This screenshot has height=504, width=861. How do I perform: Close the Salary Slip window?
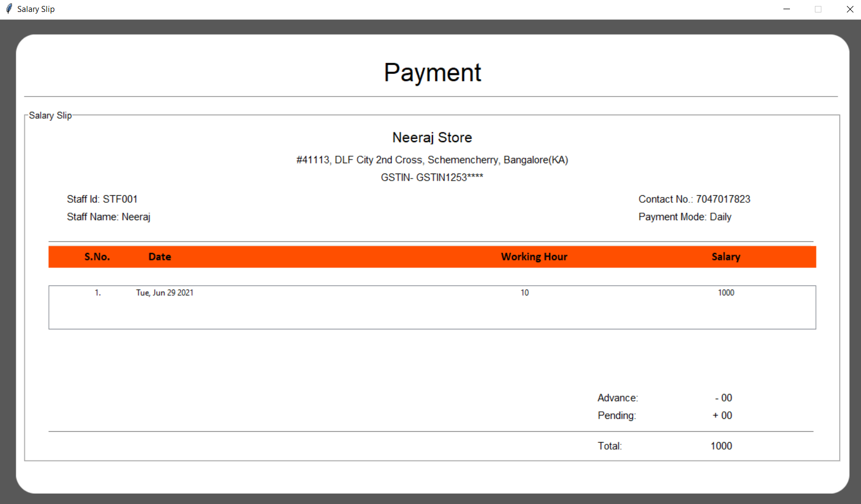[850, 9]
